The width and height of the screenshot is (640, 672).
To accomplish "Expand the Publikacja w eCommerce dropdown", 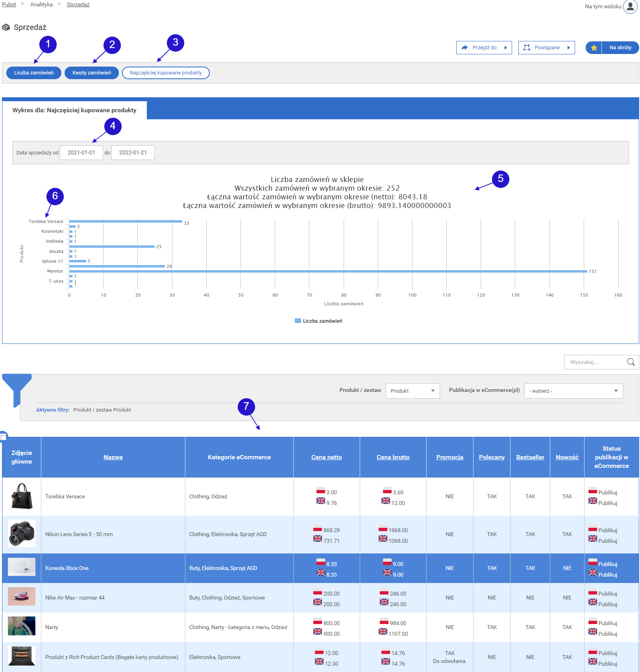I will tap(573, 391).
